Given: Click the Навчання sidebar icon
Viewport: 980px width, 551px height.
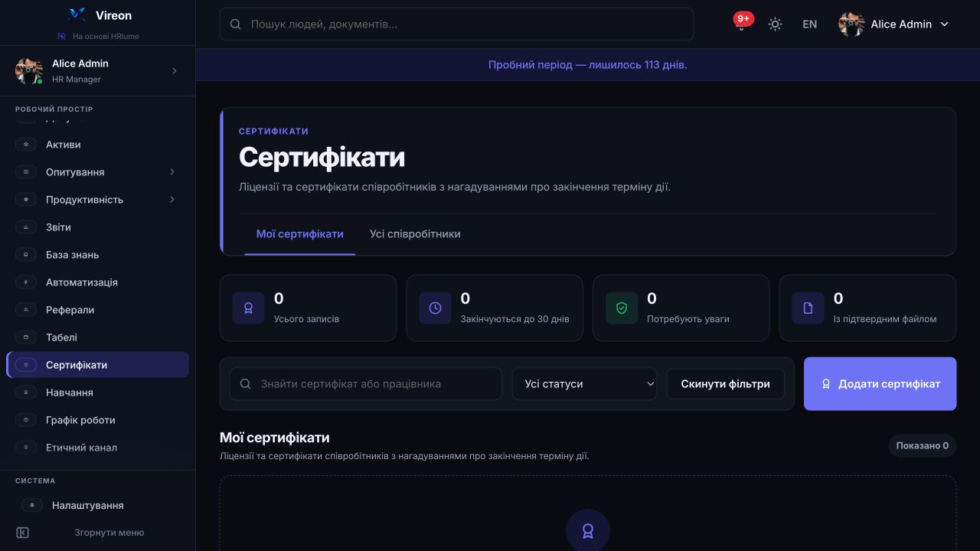Looking at the screenshot, I should [x=26, y=393].
